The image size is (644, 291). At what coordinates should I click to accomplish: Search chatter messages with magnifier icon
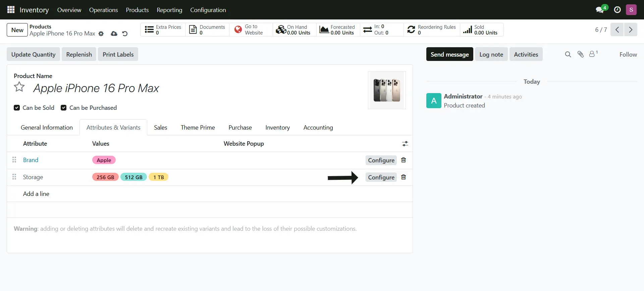pyautogui.click(x=568, y=54)
